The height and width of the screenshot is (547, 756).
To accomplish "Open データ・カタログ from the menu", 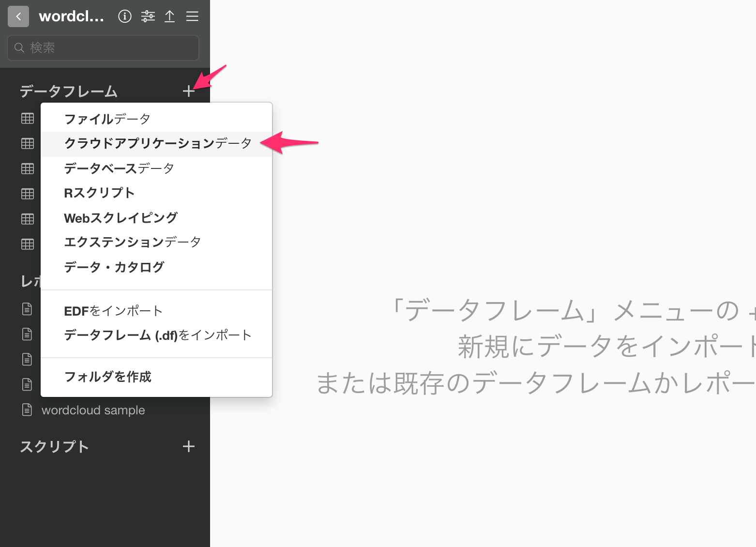I will pyautogui.click(x=156, y=267).
